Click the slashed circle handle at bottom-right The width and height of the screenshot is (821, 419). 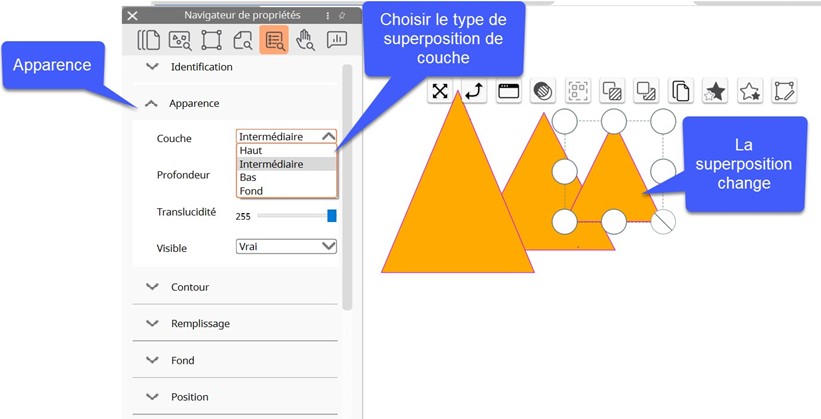663,222
